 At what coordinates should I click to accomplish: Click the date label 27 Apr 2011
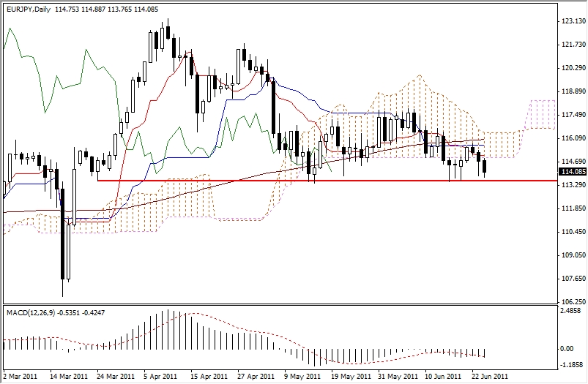click(x=256, y=376)
